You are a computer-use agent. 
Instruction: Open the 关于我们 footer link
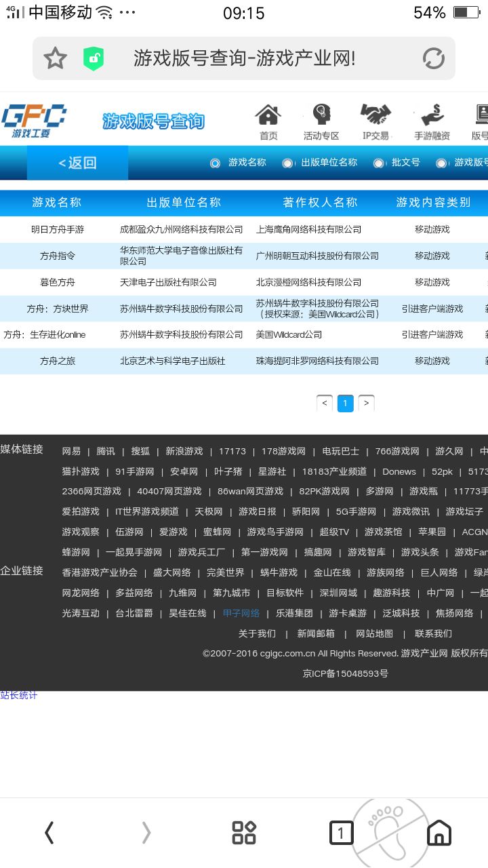point(257,633)
